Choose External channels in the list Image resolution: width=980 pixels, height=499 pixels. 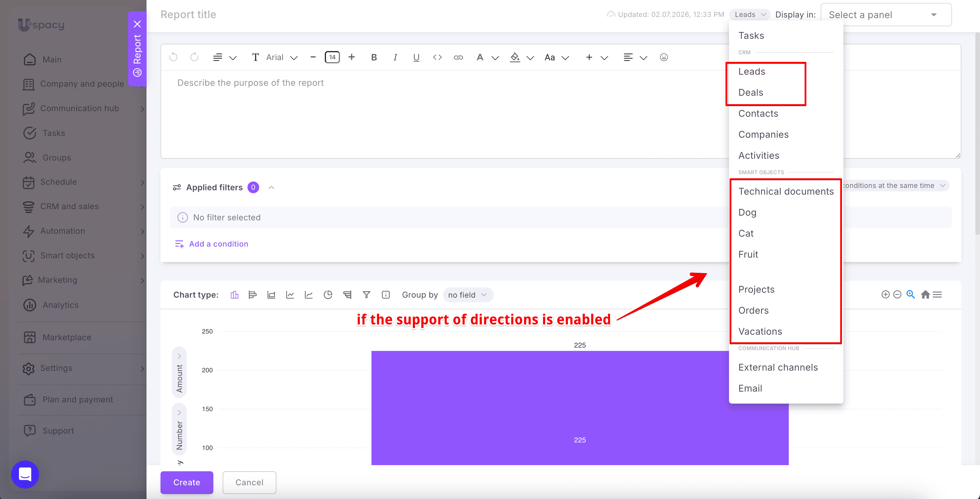[786, 367]
